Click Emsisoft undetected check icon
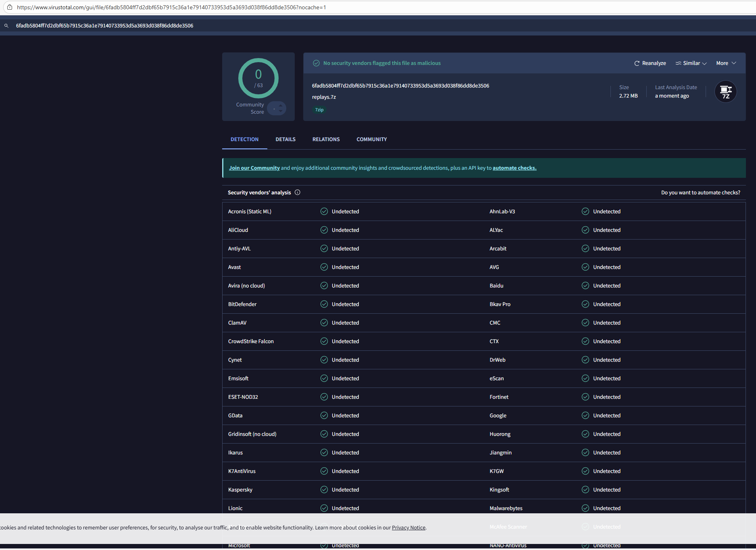756x550 pixels. tap(324, 378)
